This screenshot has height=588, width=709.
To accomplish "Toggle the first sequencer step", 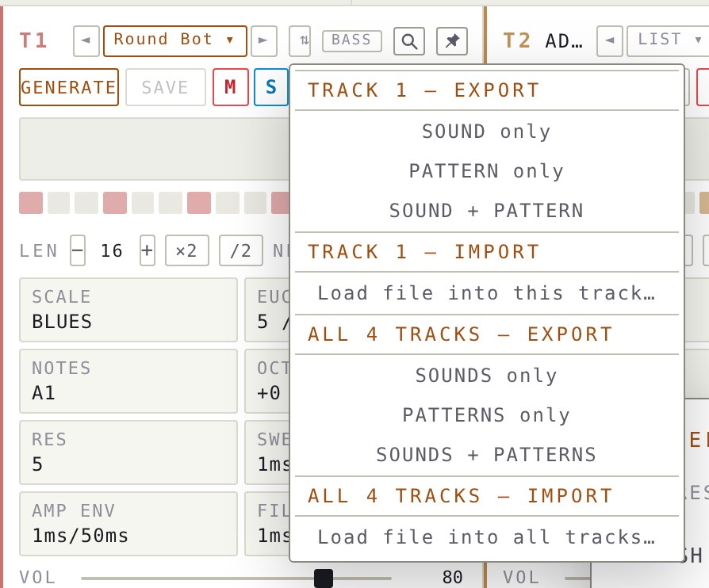I will point(31,203).
